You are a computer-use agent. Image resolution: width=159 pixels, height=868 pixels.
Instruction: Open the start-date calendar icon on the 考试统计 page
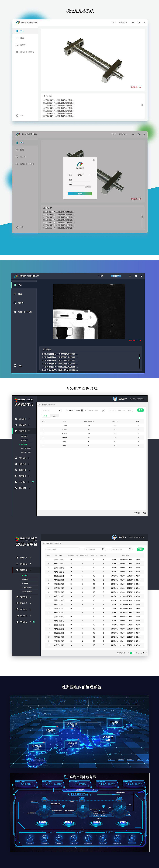103,549
